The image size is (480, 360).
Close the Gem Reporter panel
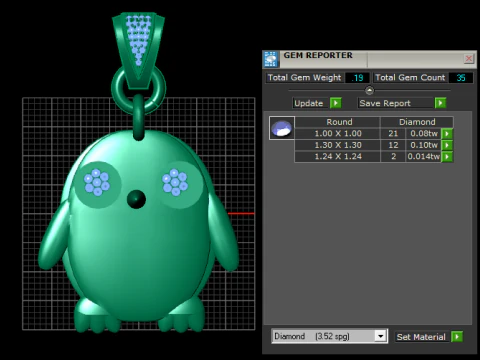(469, 59)
